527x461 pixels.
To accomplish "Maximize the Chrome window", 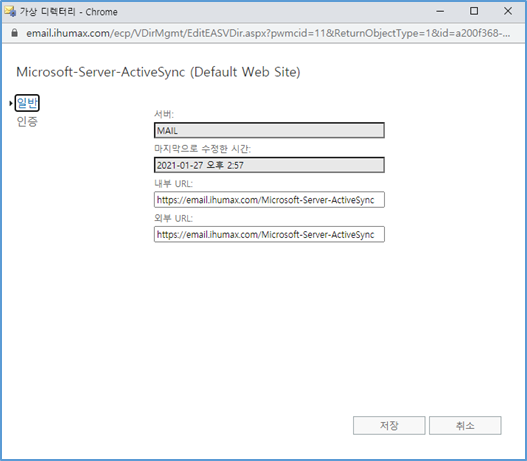I will click(474, 11).
